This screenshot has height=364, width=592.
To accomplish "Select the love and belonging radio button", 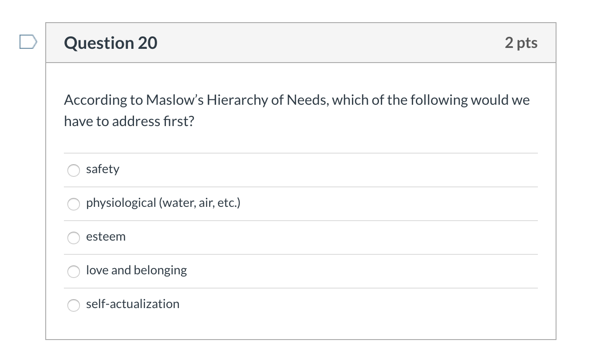I will 73,271.
